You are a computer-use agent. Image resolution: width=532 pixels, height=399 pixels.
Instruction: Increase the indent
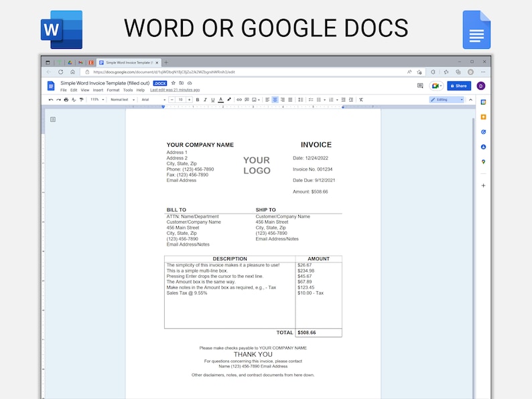point(351,100)
